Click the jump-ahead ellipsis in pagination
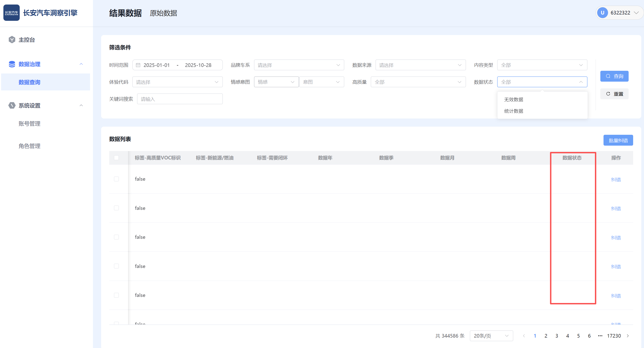This screenshot has height=348, width=644. tap(600, 336)
